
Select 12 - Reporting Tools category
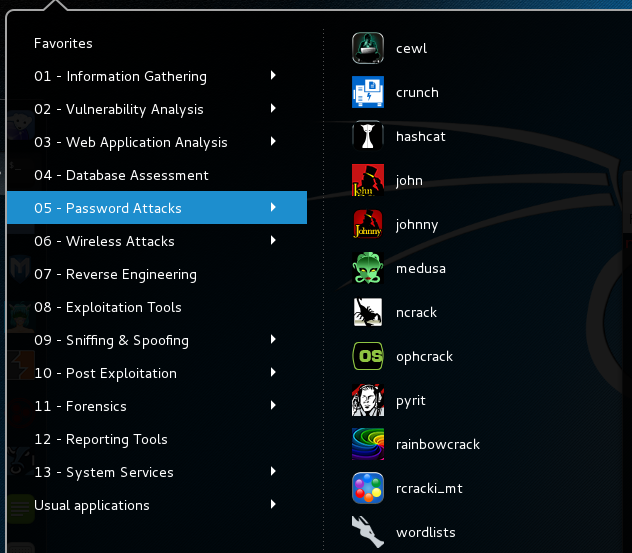coord(157,439)
